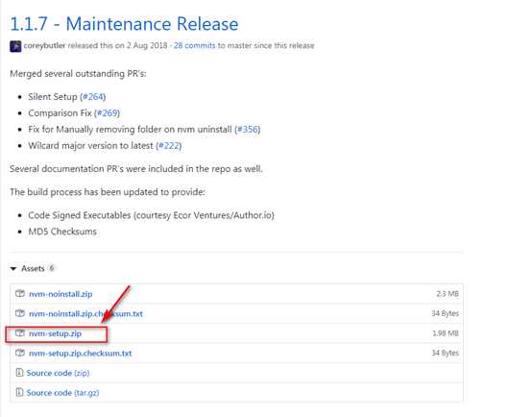Open the 1.1.7 - Maintenance Release title link
This screenshot has width=532, height=417.
(x=124, y=24)
